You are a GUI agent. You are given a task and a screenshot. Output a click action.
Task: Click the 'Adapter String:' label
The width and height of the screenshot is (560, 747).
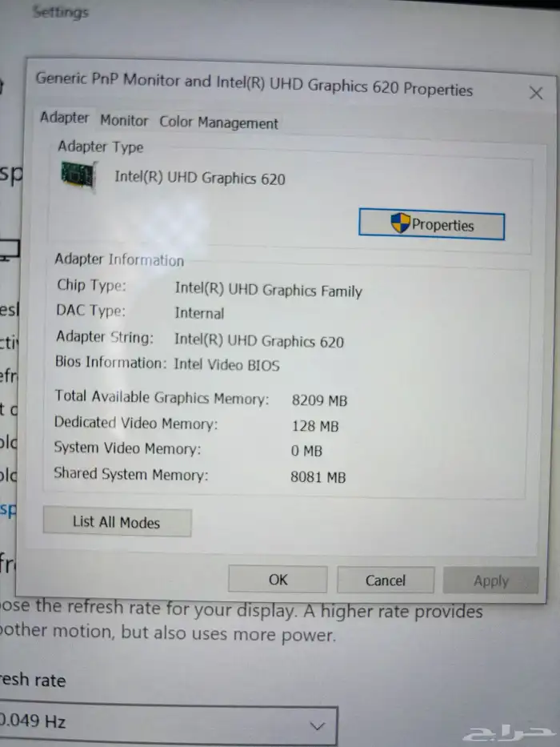point(105,337)
